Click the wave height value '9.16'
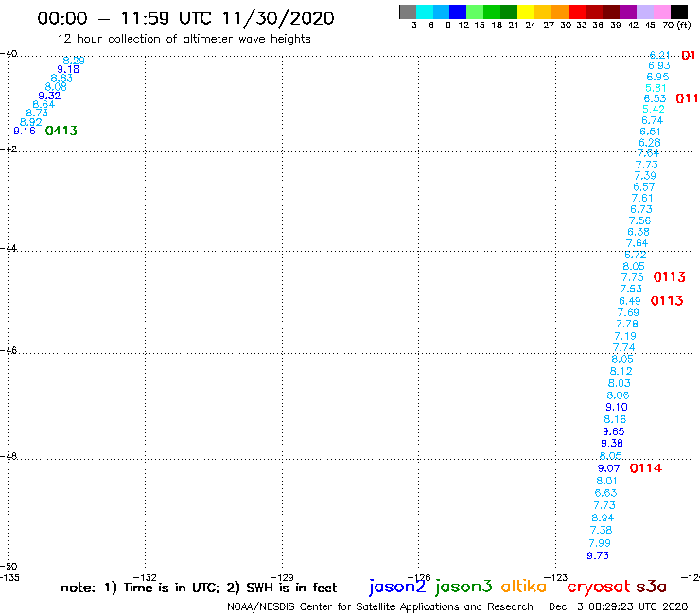The height and width of the screenshot is (615, 700). 25,131
